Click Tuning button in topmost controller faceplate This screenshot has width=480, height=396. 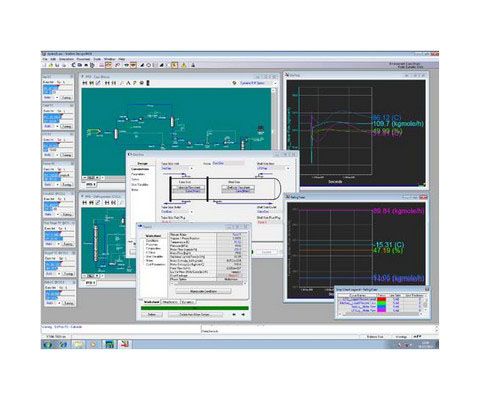click(66, 98)
